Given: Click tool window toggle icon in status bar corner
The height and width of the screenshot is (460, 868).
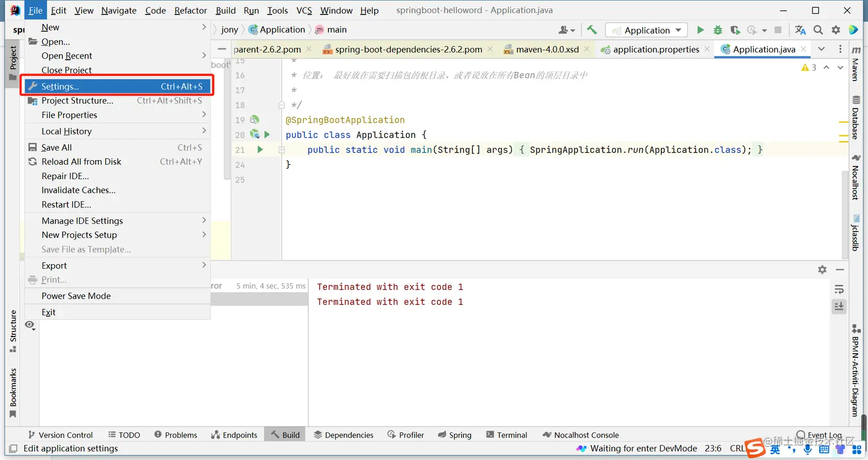Looking at the screenshot, I should (13, 449).
